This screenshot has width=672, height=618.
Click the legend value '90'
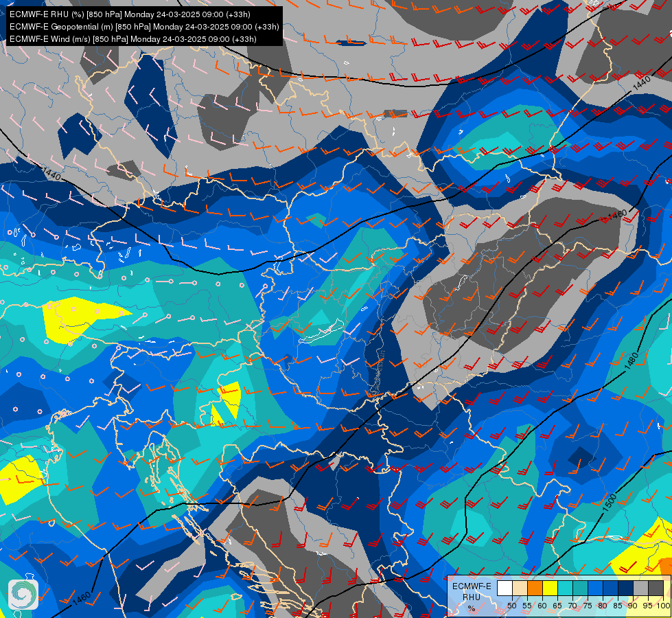633,606
